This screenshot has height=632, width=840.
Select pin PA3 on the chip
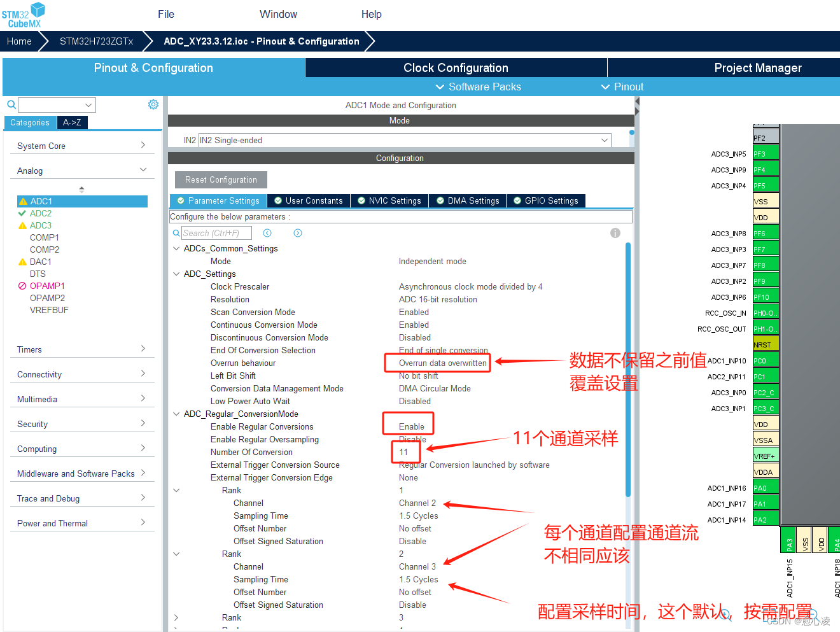point(788,540)
